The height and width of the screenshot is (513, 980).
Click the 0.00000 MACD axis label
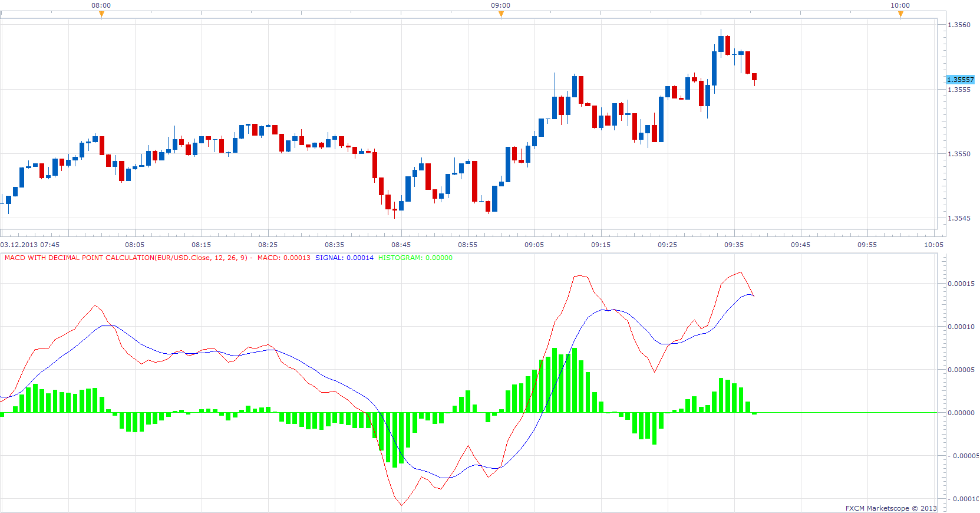[961, 413]
